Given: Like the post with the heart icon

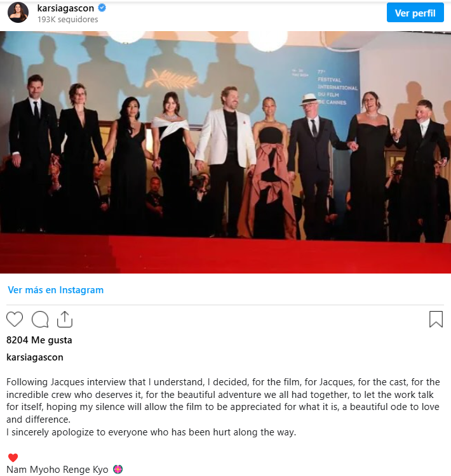Looking at the screenshot, I should 15,319.
